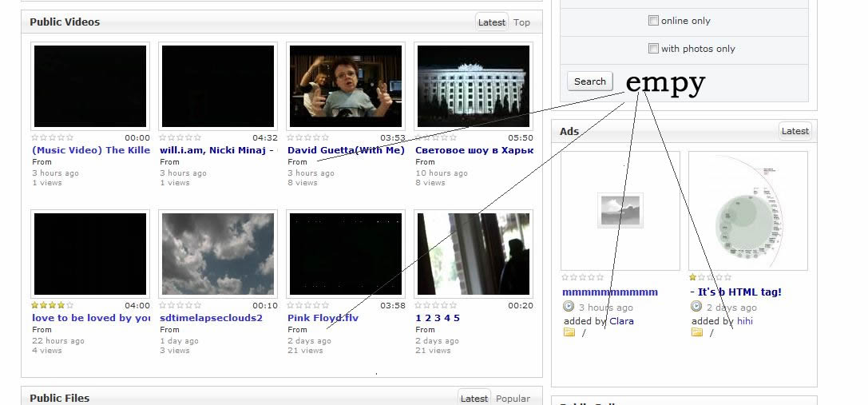Click star rating under 'It's b HTML tag!' ad
Screen dimensions: 868x405
tap(711, 277)
